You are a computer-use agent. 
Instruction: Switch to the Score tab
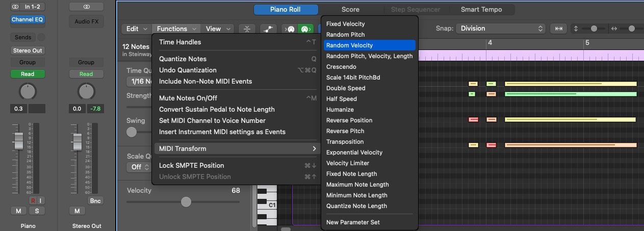tap(350, 9)
